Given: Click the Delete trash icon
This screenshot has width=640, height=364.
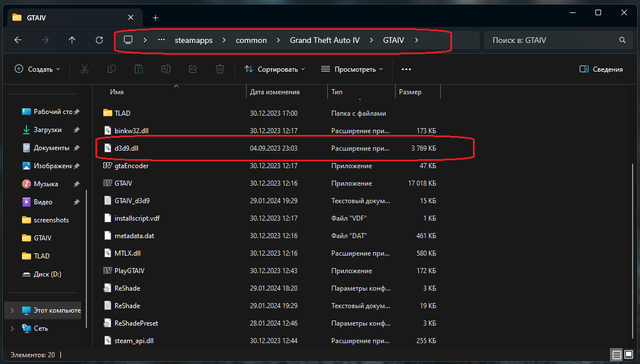Looking at the screenshot, I should 220,69.
